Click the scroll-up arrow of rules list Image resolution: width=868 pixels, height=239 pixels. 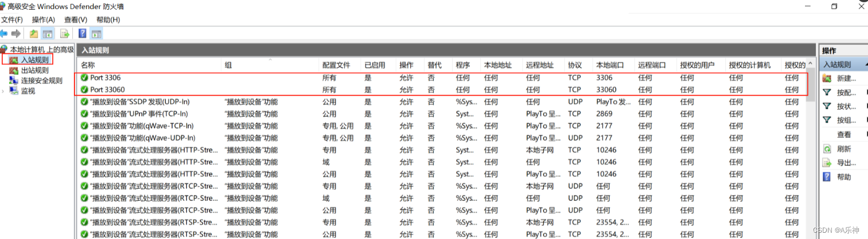coord(810,62)
